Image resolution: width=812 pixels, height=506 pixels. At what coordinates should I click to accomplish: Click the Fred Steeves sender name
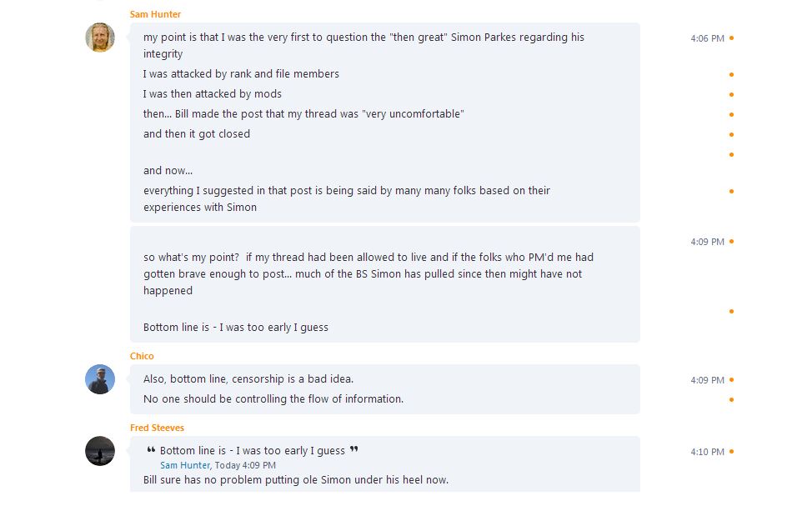click(157, 428)
